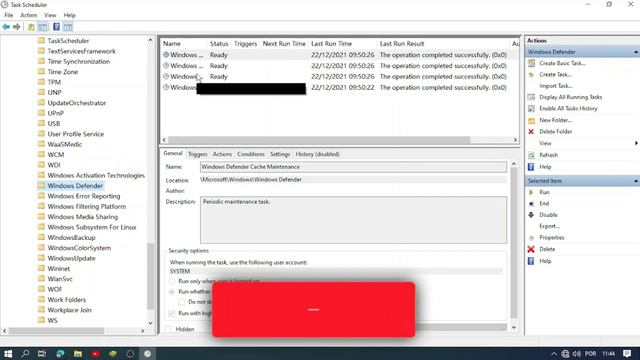Toggle the Do not store password checkbox
This screenshot has height=360, width=640.
tap(182, 302)
